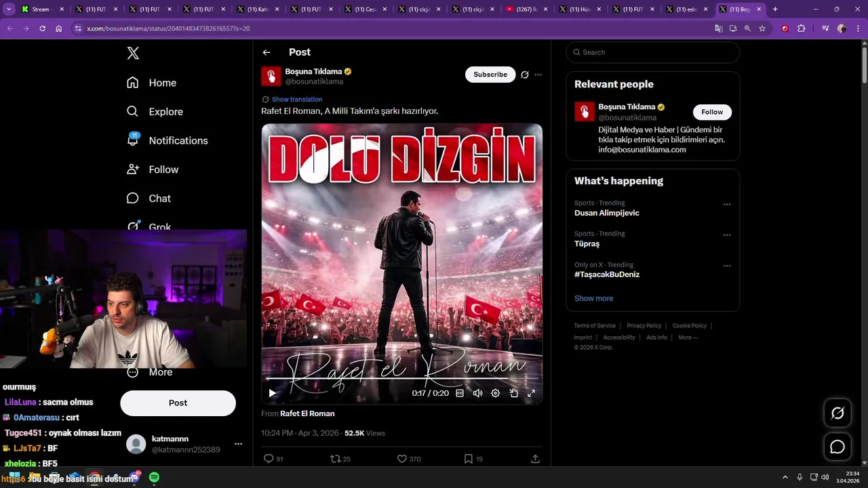Play the Rafet El Roman video
This screenshot has width=868, height=488.
click(272, 393)
